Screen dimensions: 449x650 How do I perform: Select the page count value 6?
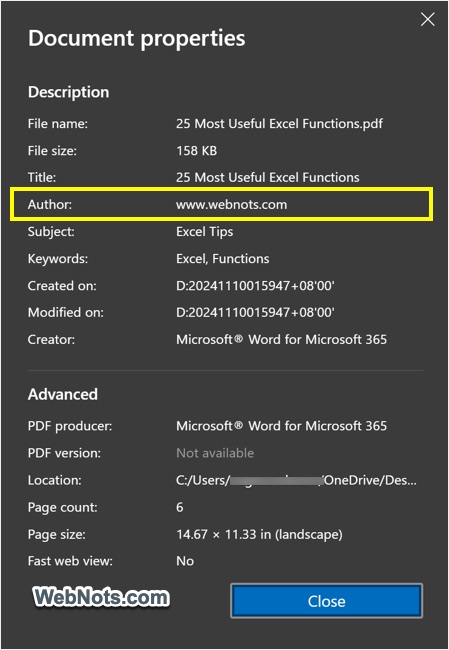point(180,507)
